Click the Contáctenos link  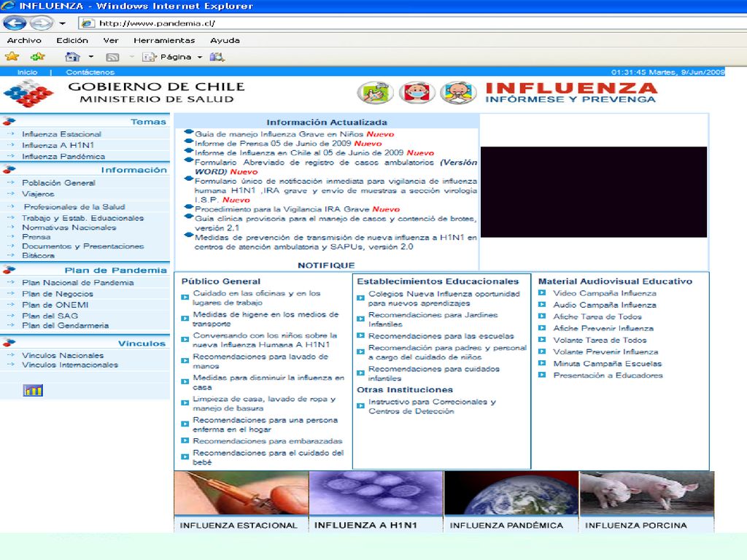[90, 72]
